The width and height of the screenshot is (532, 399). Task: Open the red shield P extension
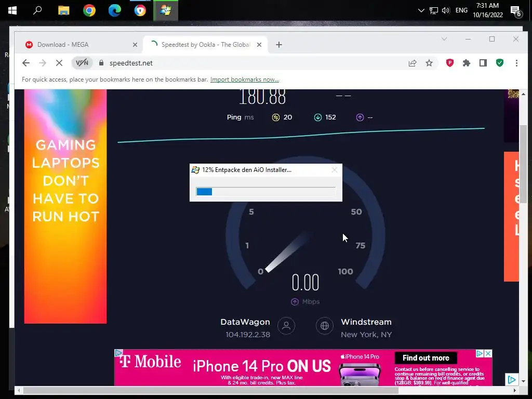449,63
